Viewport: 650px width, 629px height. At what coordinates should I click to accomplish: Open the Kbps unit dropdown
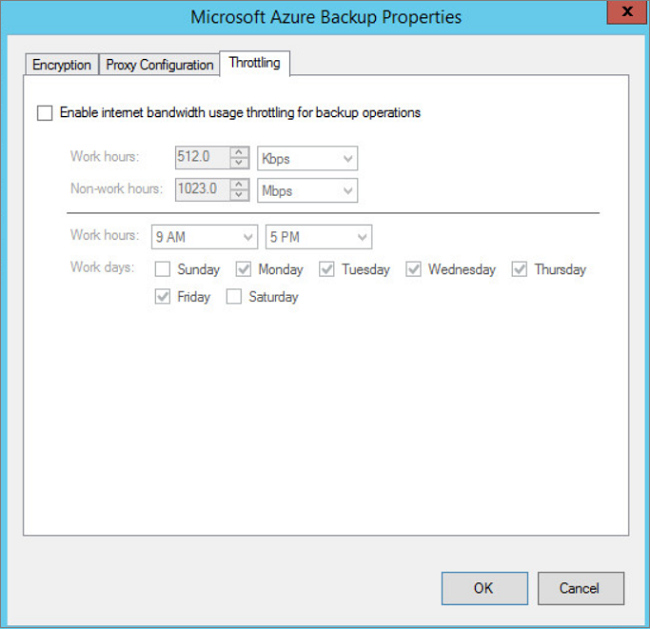click(x=307, y=158)
